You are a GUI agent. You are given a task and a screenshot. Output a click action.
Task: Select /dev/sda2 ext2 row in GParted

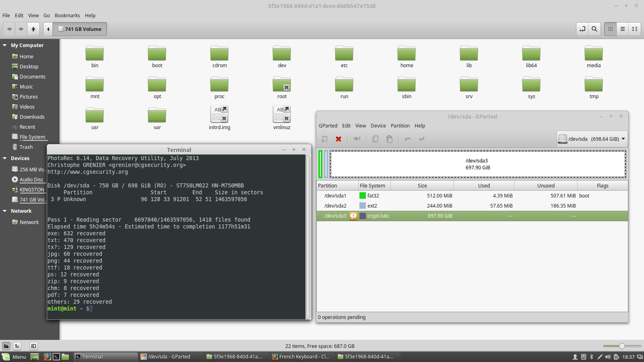472,206
